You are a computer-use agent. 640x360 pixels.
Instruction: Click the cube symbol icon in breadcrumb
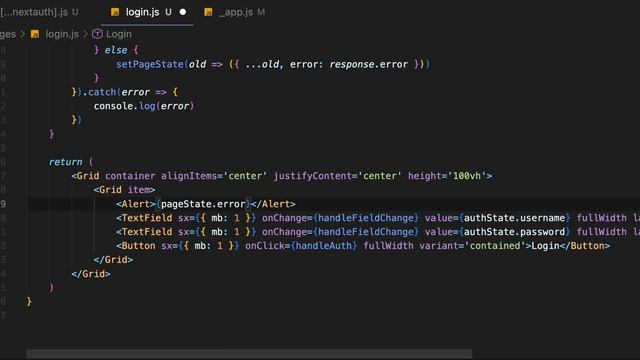tap(97, 34)
